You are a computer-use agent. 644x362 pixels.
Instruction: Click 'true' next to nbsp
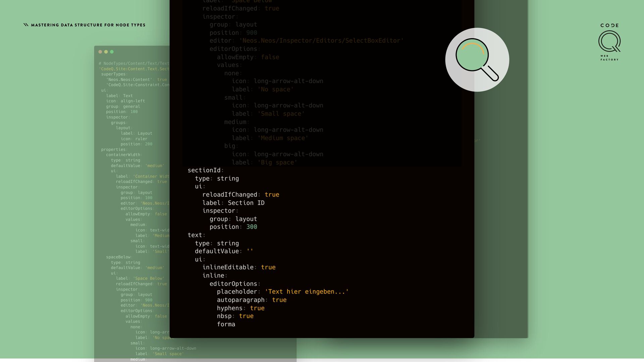(246, 316)
